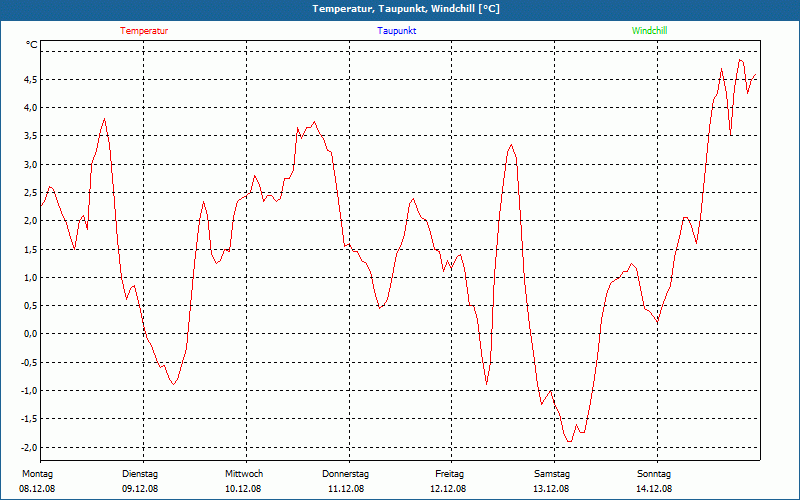Click the Temperatur legend label
This screenshot has width=800, height=500.
pos(144,31)
